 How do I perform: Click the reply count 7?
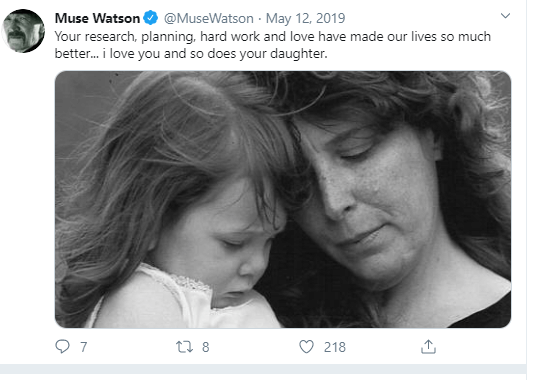(84, 347)
